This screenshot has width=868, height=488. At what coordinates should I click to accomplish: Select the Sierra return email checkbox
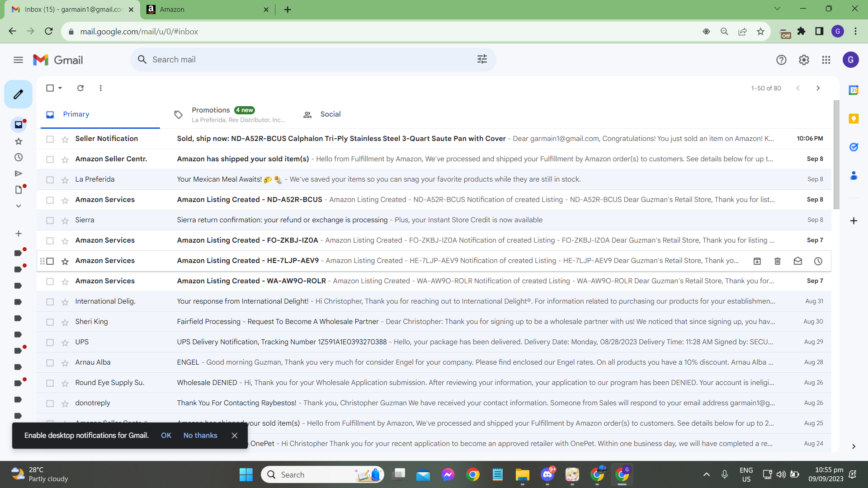coord(50,221)
